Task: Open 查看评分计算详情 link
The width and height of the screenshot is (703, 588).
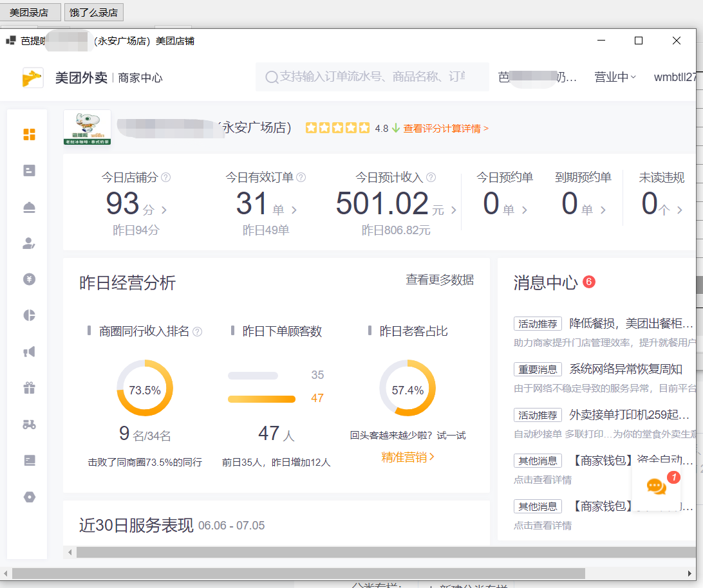Action: click(445, 129)
